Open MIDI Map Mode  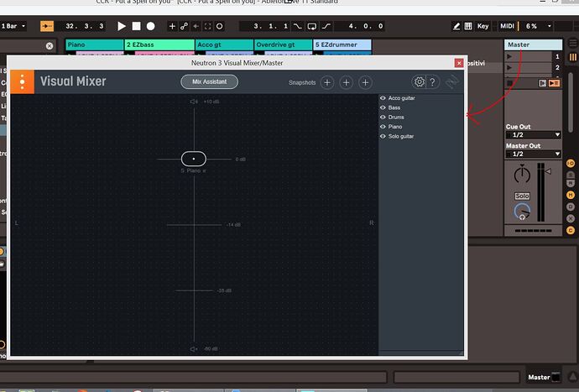click(x=507, y=26)
